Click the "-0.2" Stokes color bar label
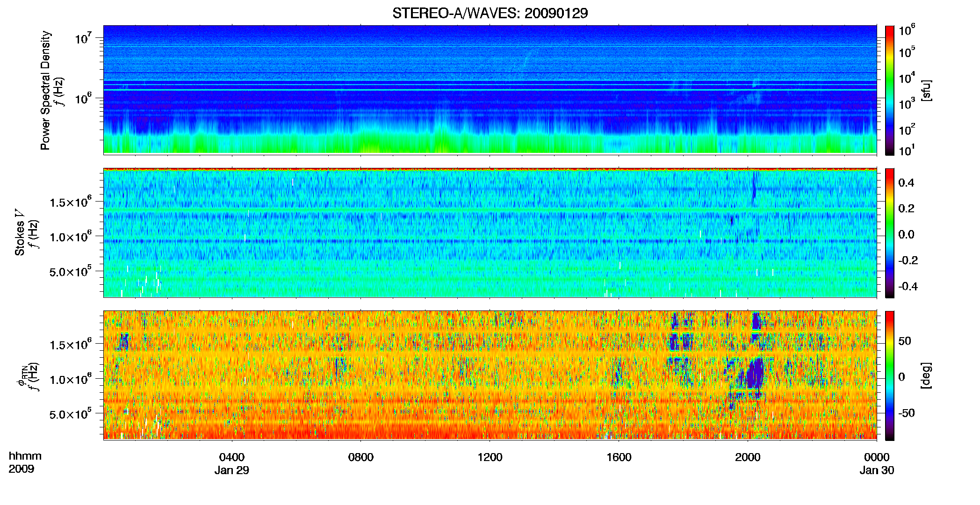980x505 pixels. coord(908,260)
